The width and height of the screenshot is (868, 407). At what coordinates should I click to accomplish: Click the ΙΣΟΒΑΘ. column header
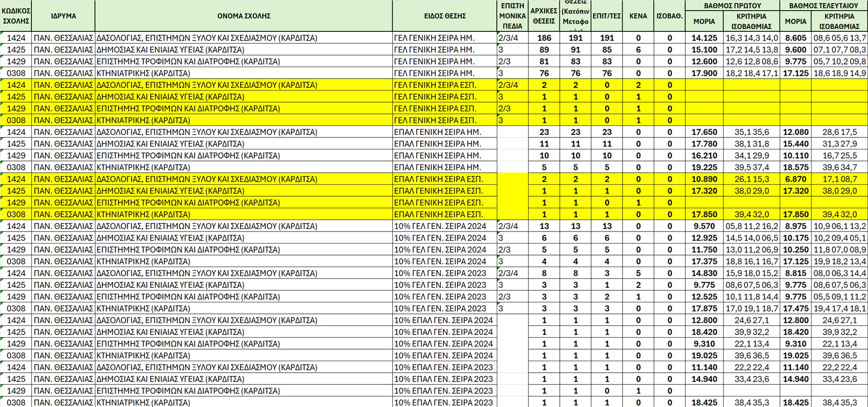(x=669, y=16)
